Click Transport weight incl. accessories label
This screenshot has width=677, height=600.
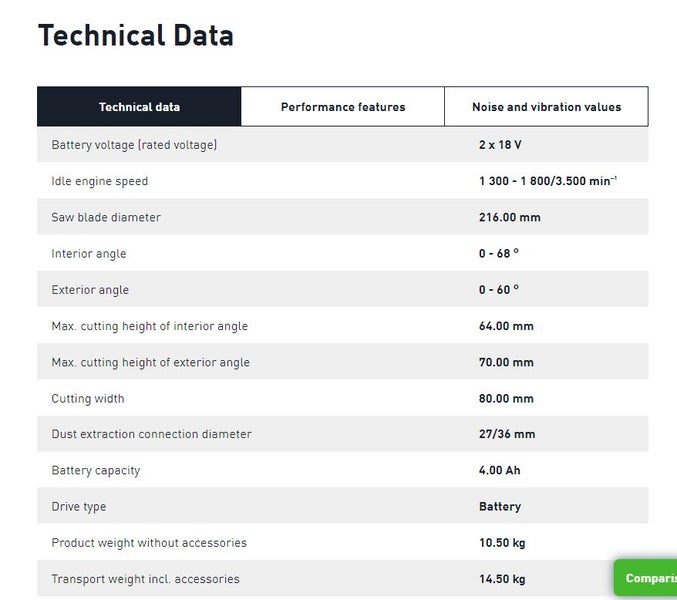point(145,579)
